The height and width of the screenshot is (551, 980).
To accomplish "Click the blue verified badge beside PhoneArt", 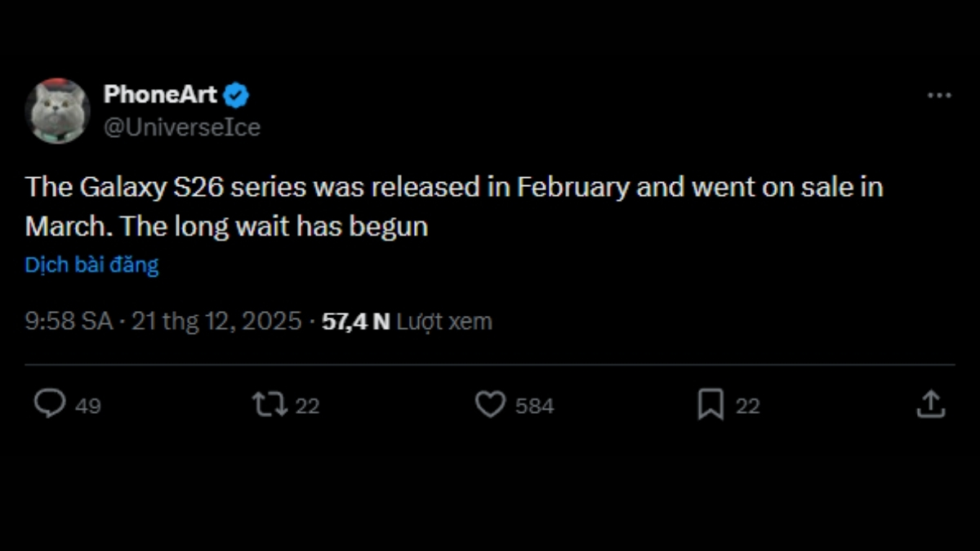I will click(x=237, y=96).
